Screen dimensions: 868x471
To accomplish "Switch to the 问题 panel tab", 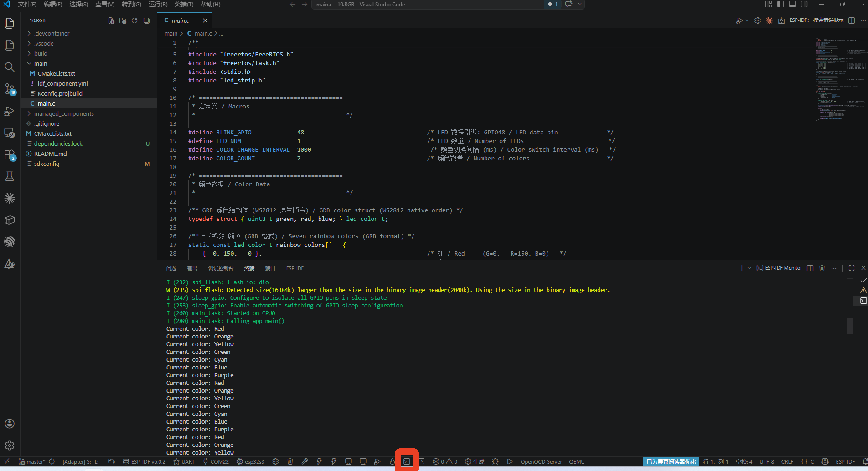I will point(171,268).
